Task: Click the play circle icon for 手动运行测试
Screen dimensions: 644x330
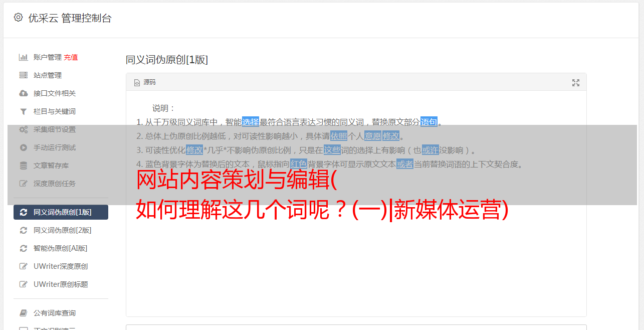Action: click(23, 147)
